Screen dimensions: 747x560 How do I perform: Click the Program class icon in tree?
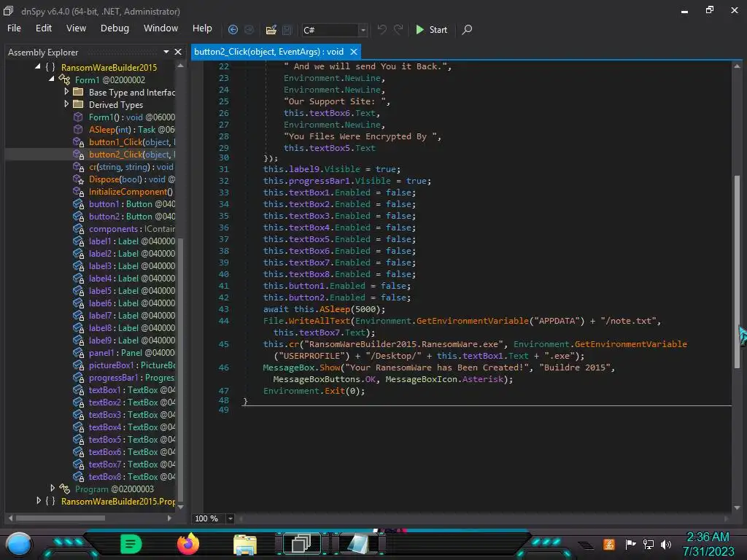coord(64,489)
